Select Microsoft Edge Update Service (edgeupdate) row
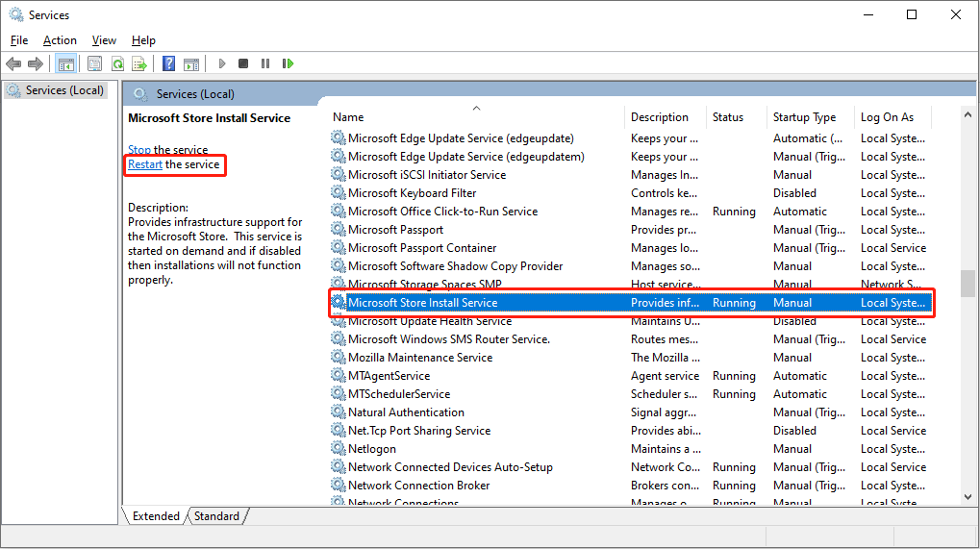This screenshot has height=549, width=980. coord(631,138)
